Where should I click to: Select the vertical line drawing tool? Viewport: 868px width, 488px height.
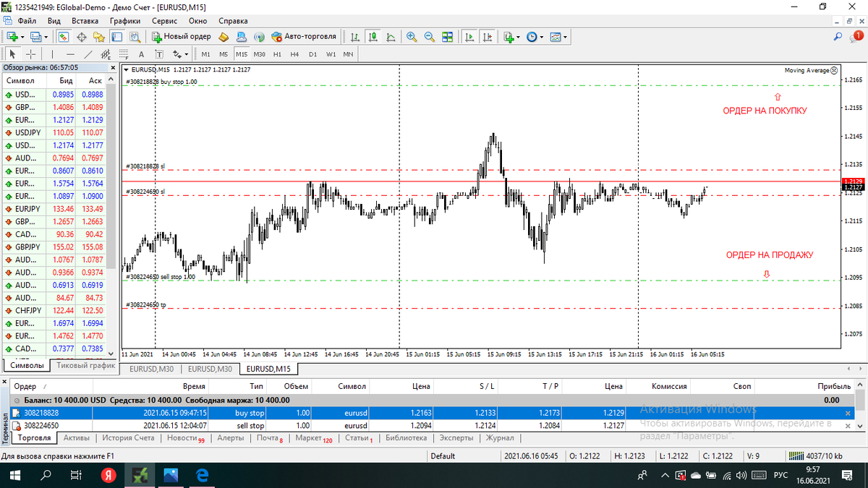(x=52, y=54)
